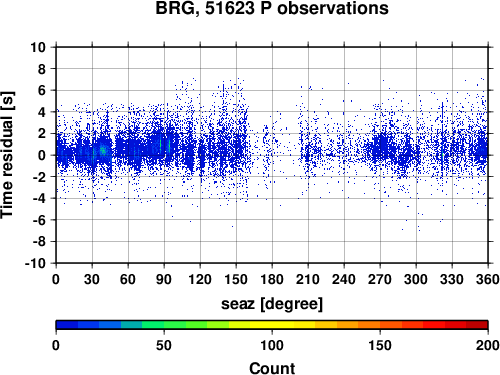500x375 pixels.
Task: Select the dark blue start of colorbar
Action: tap(67, 325)
